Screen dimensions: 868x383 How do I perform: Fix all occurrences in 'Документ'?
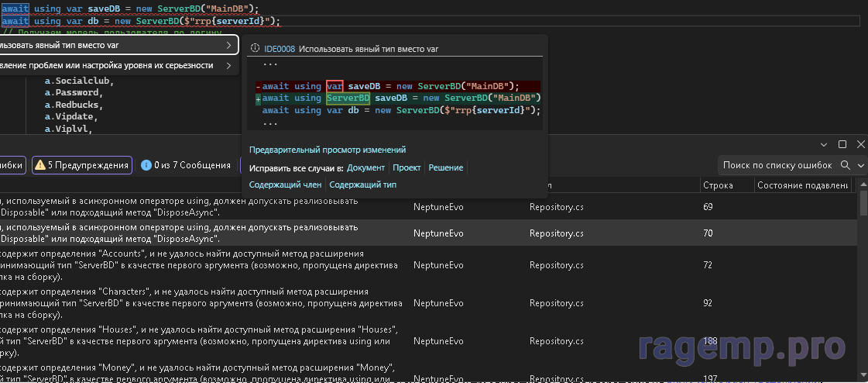pos(365,167)
